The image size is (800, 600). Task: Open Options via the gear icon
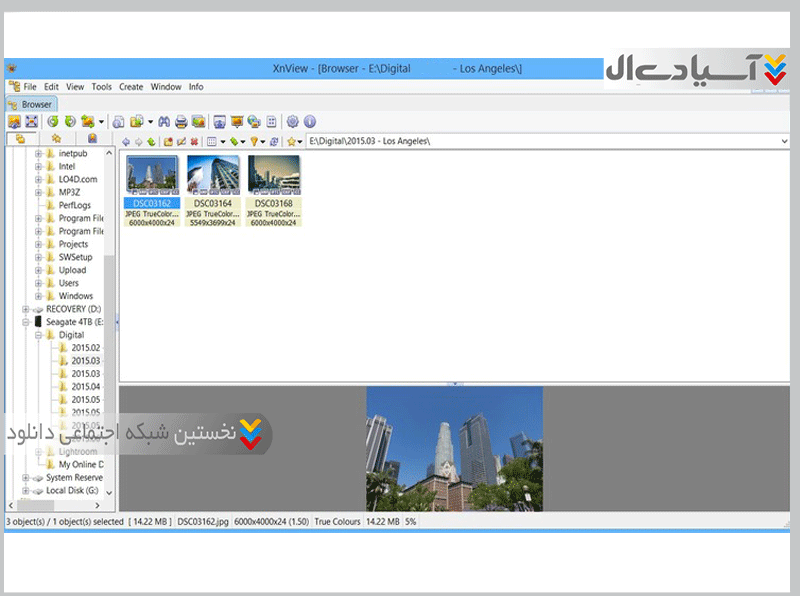click(x=293, y=121)
